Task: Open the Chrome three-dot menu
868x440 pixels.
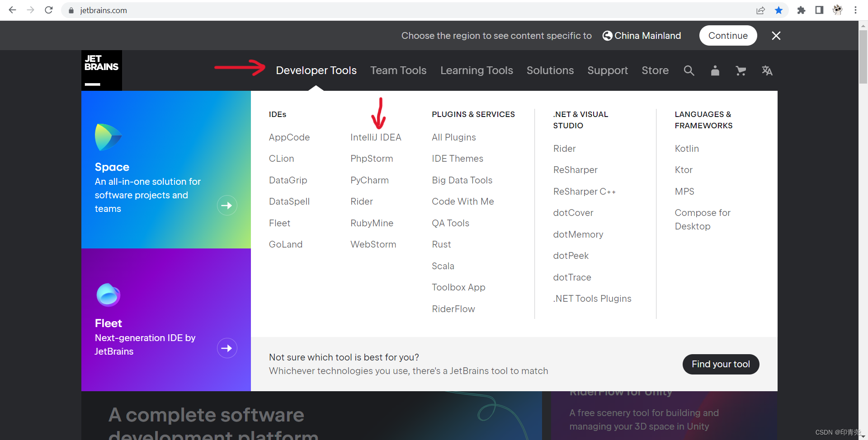Action: [855, 10]
